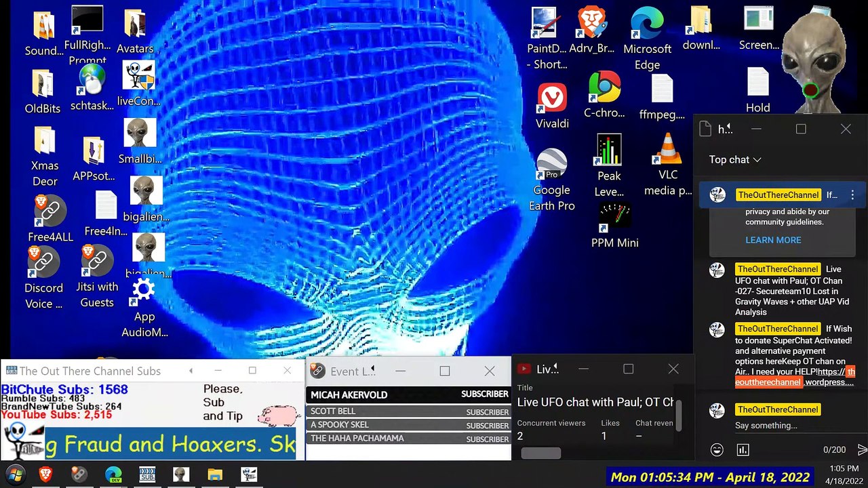Select SCOTT BELL subscriber row
The image size is (868, 488).
(409, 411)
